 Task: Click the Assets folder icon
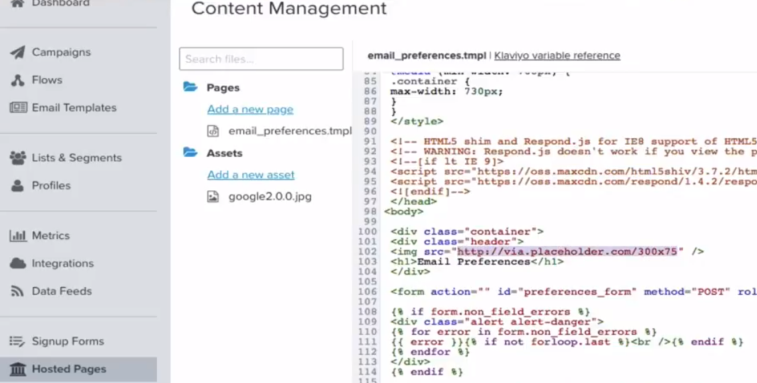190,153
